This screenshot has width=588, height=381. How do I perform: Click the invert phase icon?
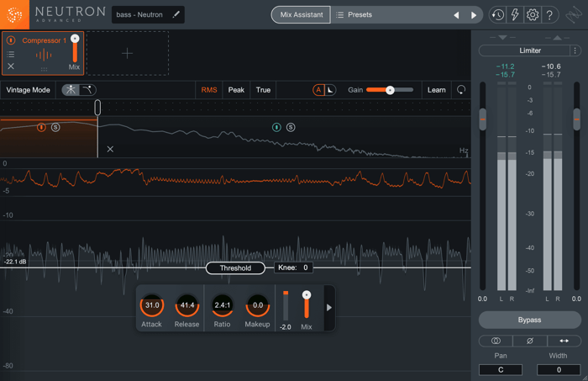(x=530, y=341)
